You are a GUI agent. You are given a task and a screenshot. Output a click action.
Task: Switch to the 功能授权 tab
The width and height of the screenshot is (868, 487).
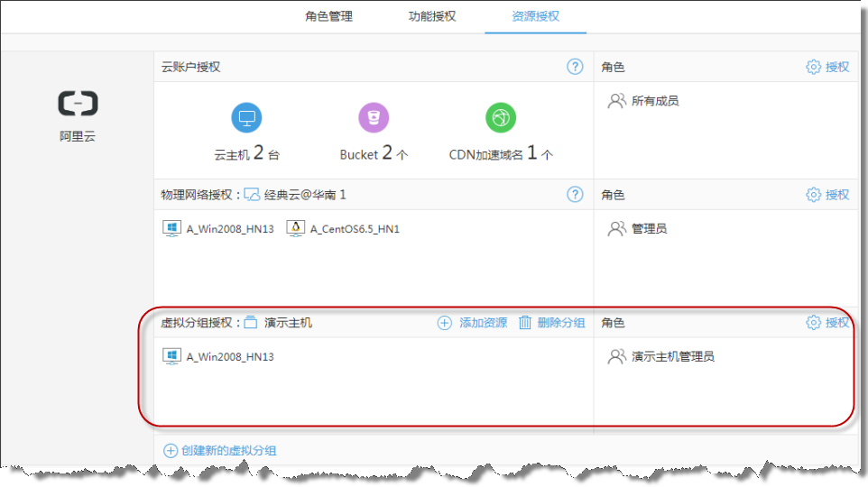click(432, 16)
